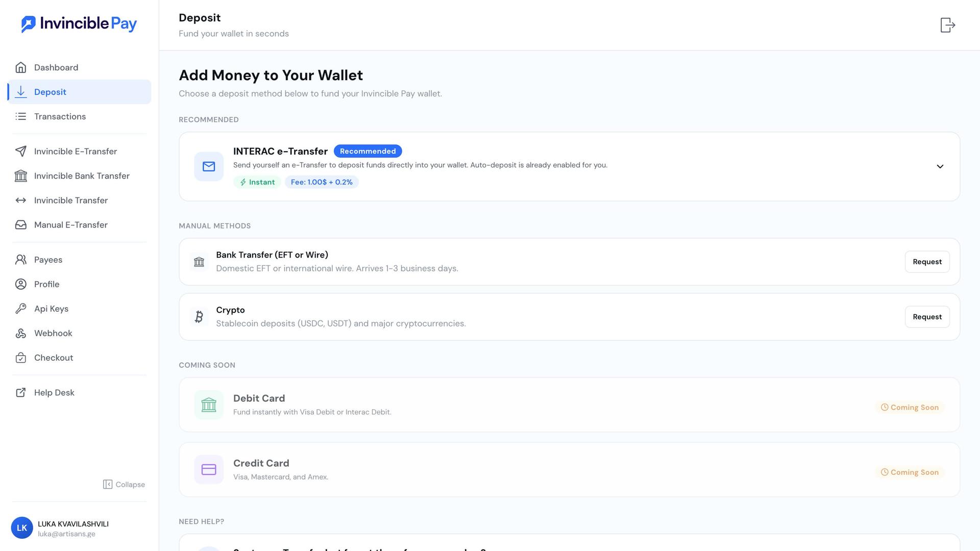Request a Bank Transfer deposit
The image size is (980, 551).
point(927,262)
